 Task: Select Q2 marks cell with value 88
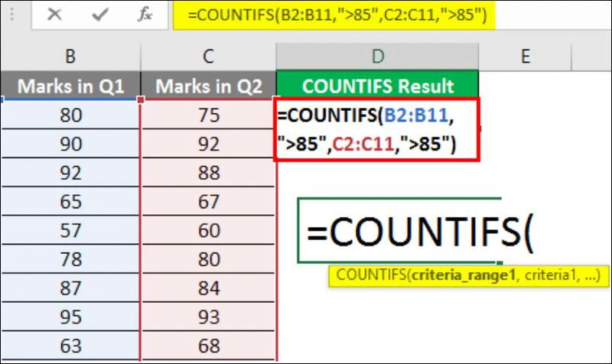(x=208, y=173)
